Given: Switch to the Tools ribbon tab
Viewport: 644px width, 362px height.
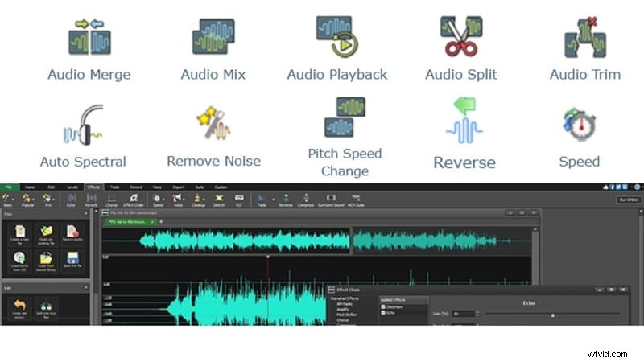Looking at the screenshot, I should tap(114, 187).
